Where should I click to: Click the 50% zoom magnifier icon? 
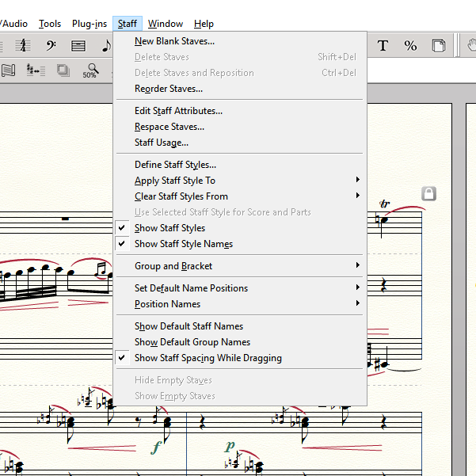point(90,70)
